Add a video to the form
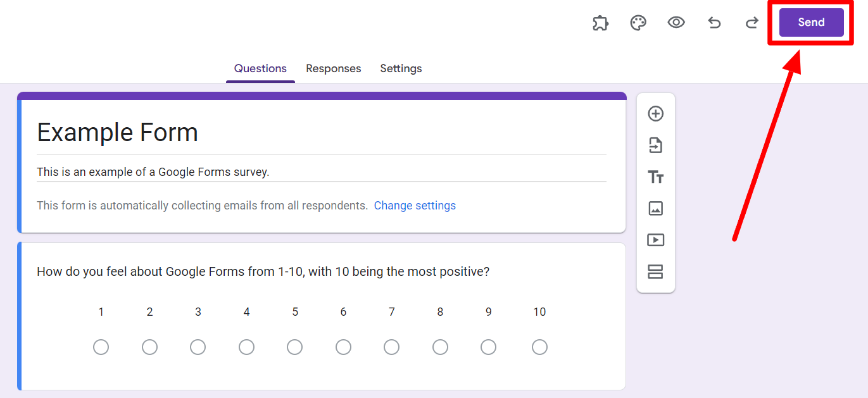This screenshot has height=398, width=868. pos(656,240)
